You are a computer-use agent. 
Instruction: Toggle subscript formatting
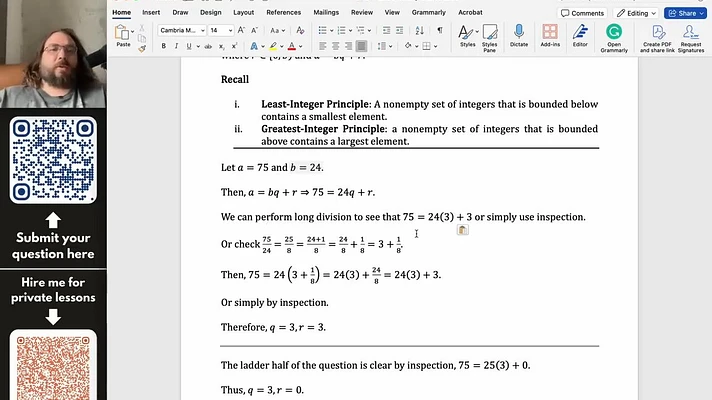(x=222, y=46)
